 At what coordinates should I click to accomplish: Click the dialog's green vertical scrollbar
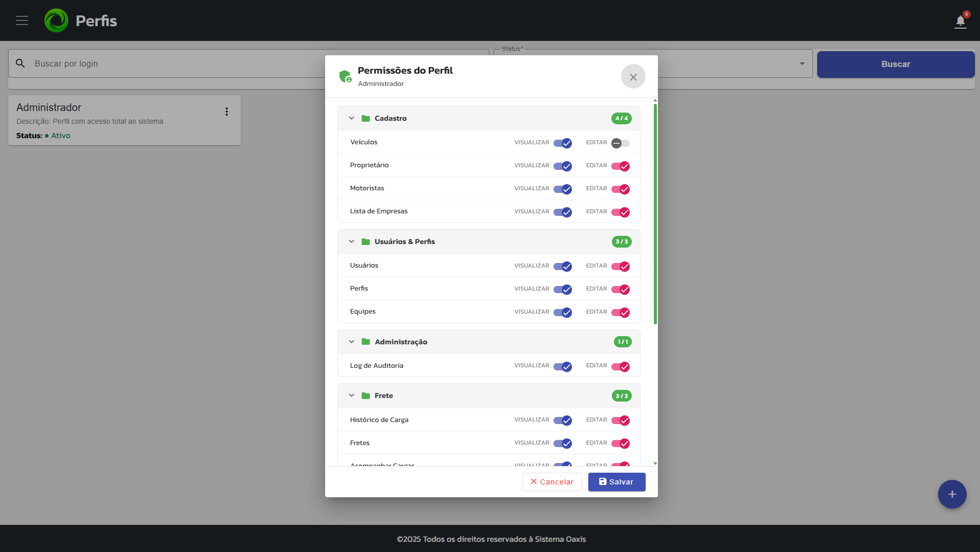coord(655,214)
